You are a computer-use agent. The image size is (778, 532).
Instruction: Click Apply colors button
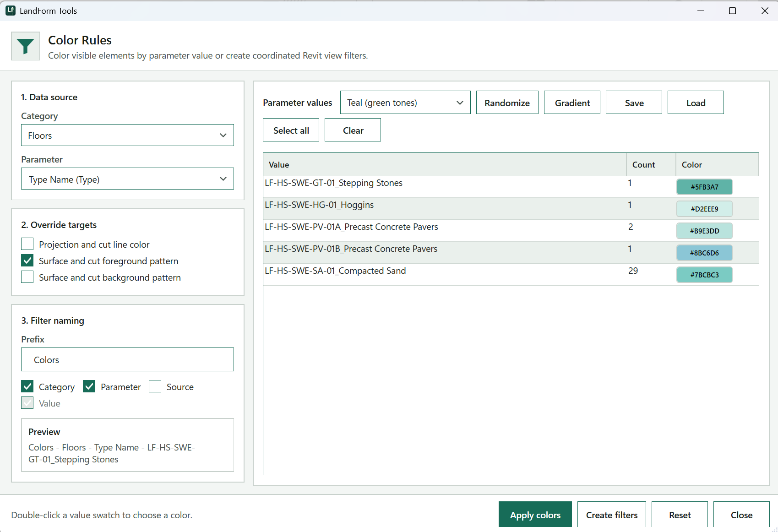(x=535, y=515)
